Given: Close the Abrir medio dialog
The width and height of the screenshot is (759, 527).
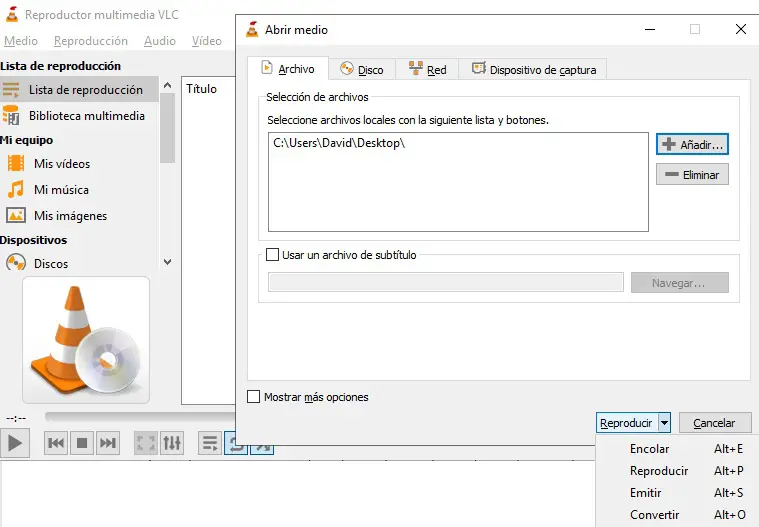Looking at the screenshot, I should click(x=741, y=29).
